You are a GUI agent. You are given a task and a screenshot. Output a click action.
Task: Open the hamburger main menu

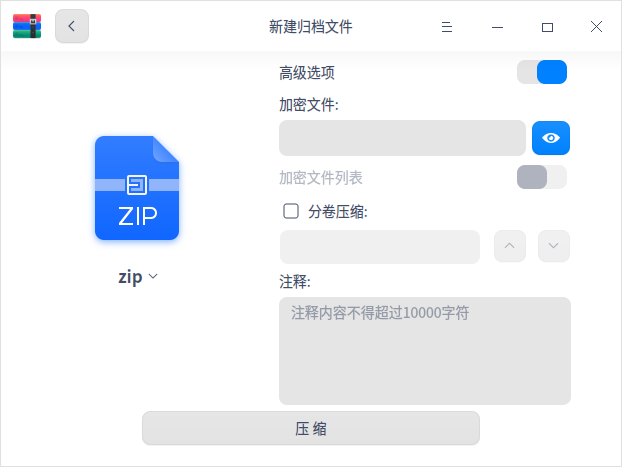pyautogui.click(x=447, y=27)
